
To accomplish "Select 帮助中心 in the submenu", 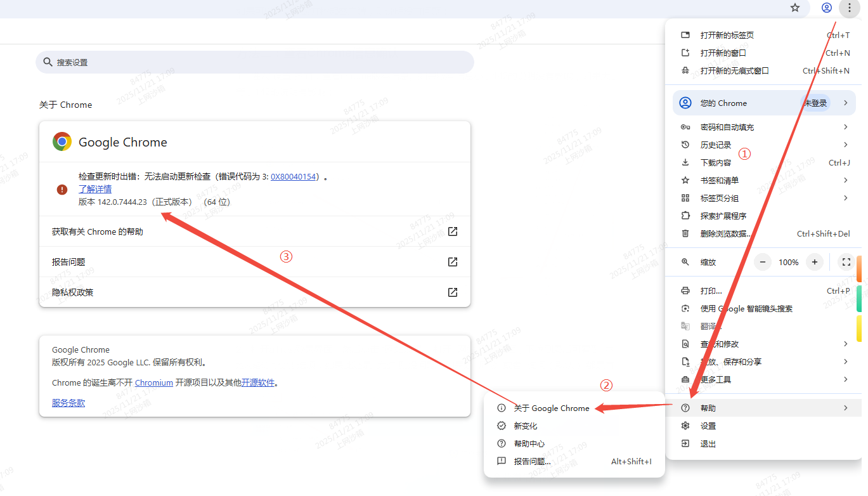I will pos(529,444).
